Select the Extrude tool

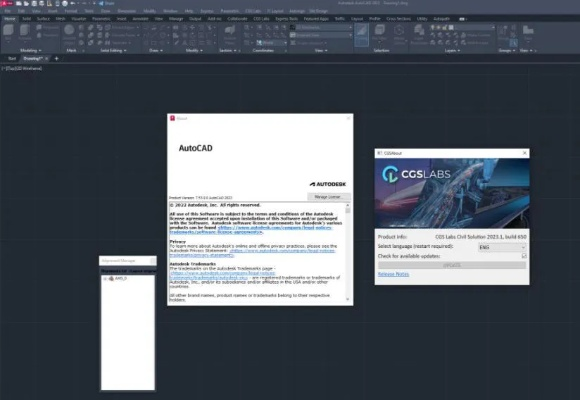(x=25, y=32)
